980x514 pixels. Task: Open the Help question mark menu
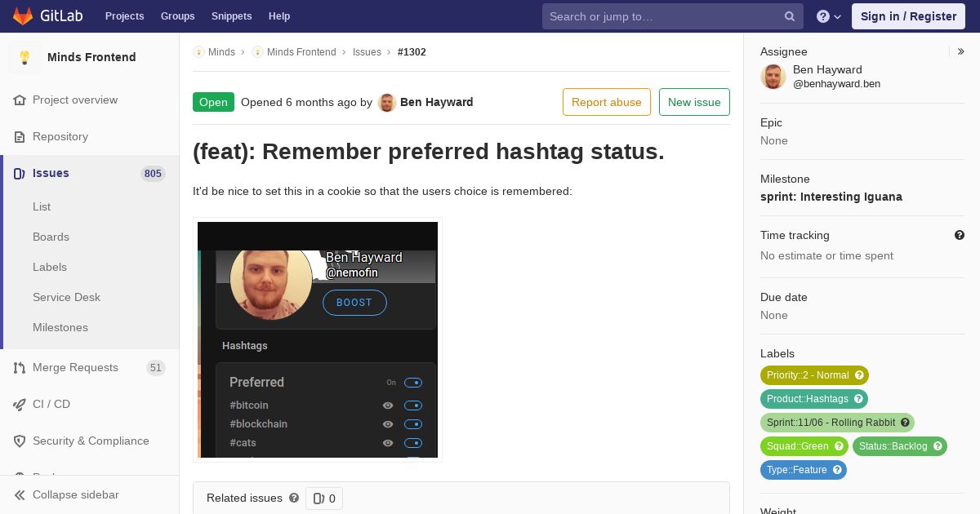pos(829,16)
